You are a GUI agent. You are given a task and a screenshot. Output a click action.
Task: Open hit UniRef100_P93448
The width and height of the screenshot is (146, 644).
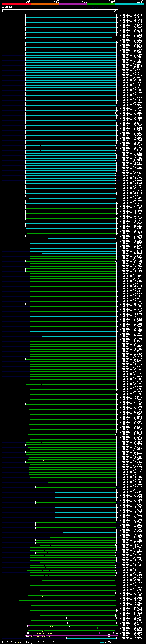click(131, 326)
